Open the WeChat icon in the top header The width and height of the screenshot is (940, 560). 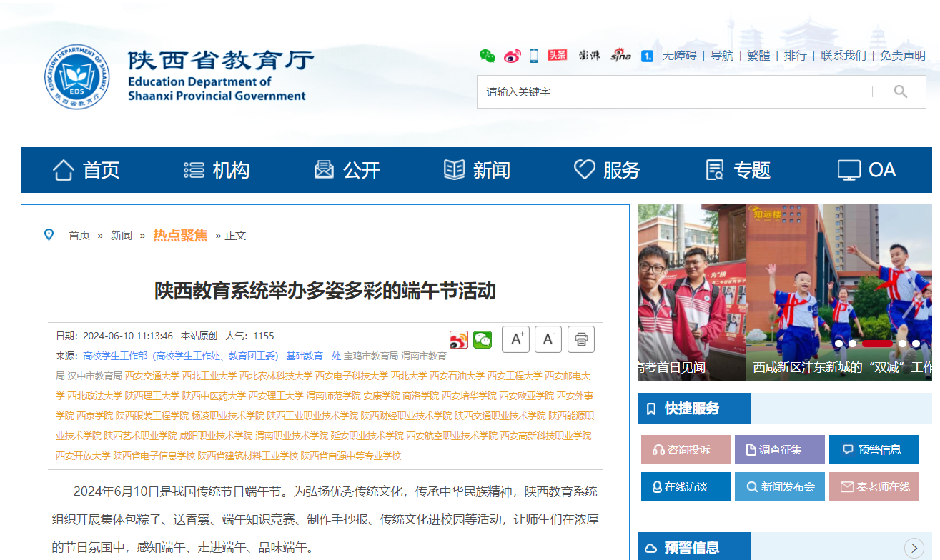pyautogui.click(x=487, y=56)
